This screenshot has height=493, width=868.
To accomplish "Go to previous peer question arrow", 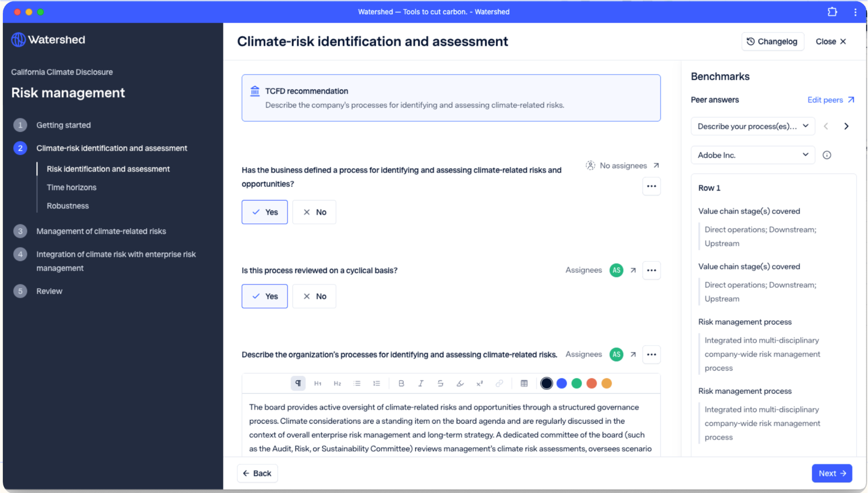I will point(826,126).
